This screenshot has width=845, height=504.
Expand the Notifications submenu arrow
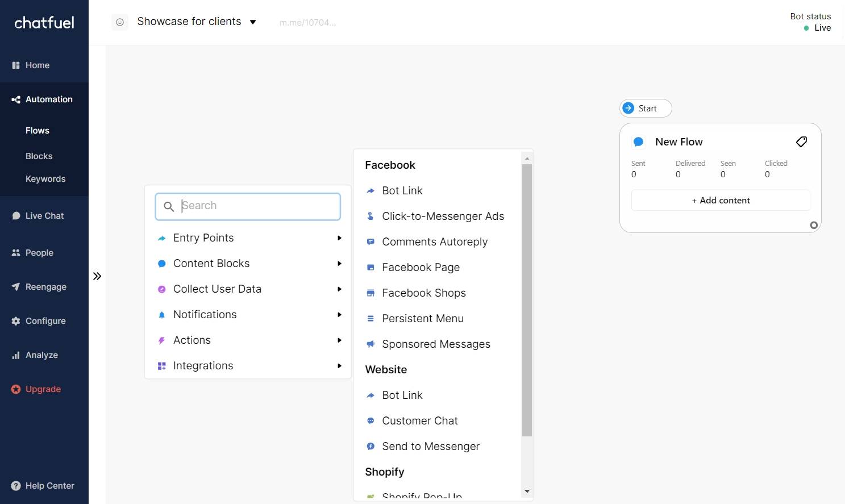[x=339, y=315]
